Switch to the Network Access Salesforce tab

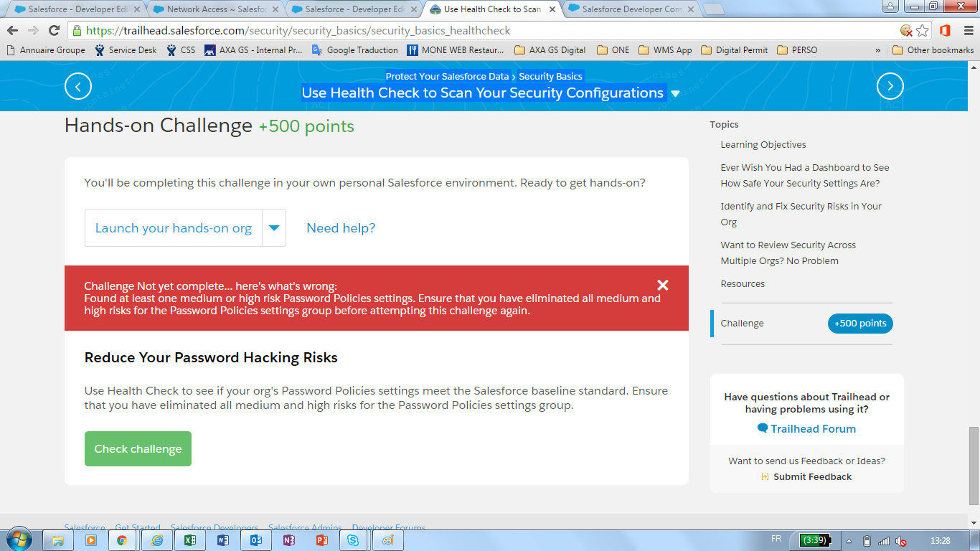click(x=215, y=9)
